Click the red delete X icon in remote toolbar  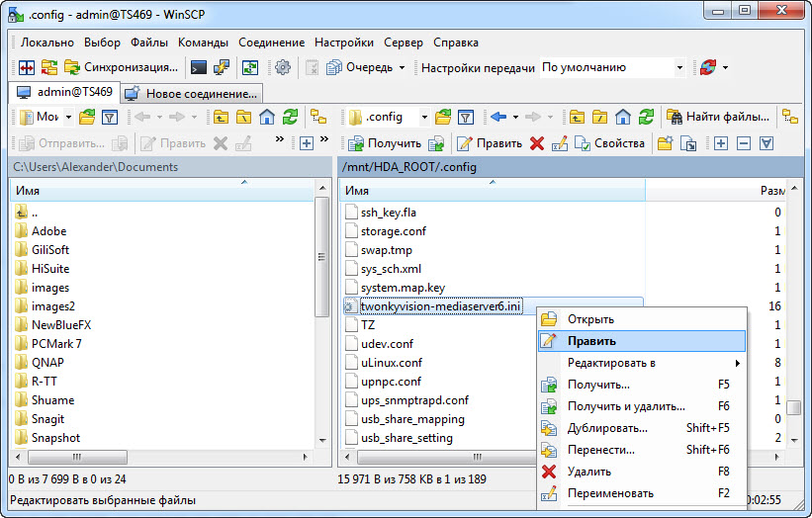[x=537, y=143]
